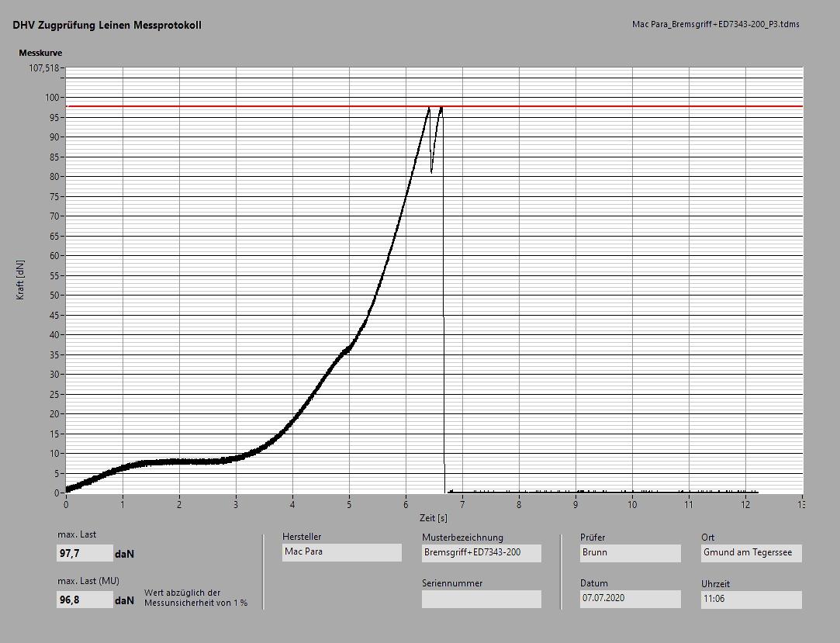Click the X-axis tick label 9

click(576, 504)
